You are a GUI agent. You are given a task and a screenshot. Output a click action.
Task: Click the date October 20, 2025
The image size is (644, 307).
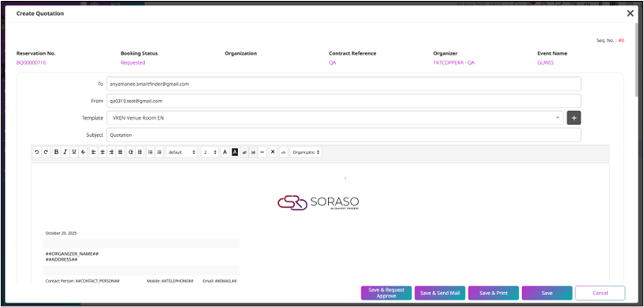click(x=61, y=233)
